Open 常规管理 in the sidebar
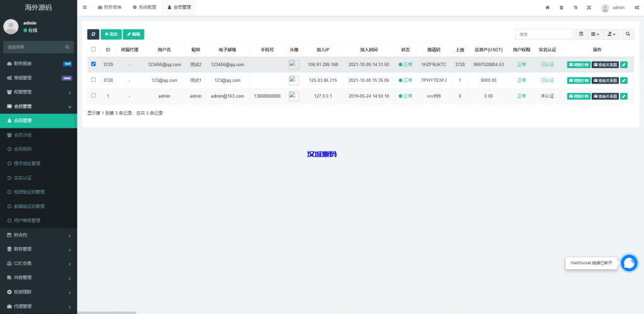Screen dimensions: 644x314 [x=38, y=78]
